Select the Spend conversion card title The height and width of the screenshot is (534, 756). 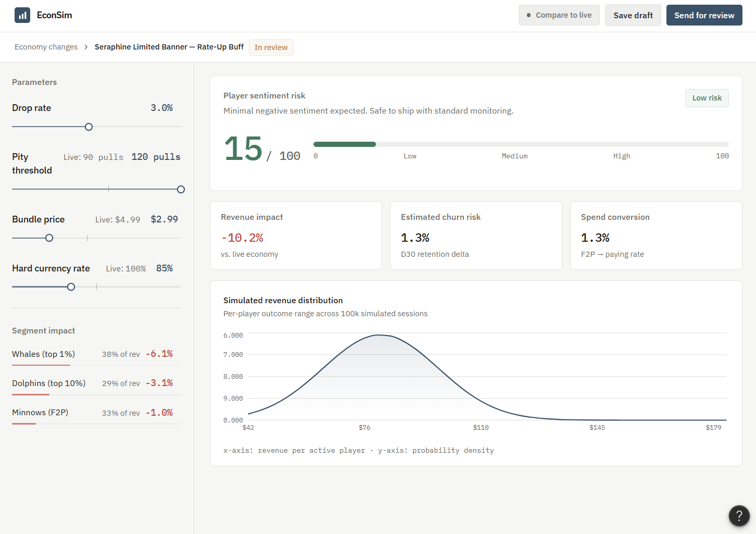(x=615, y=217)
